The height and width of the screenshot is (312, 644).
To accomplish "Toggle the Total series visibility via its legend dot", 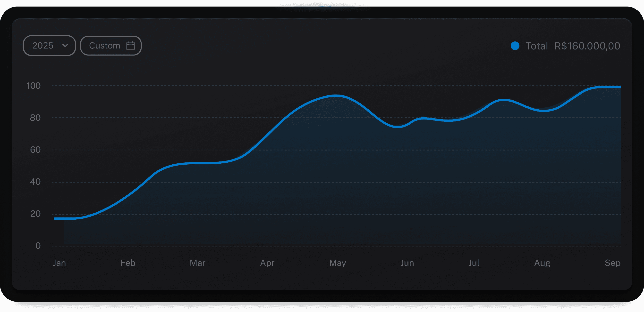I will click(516, 46).
